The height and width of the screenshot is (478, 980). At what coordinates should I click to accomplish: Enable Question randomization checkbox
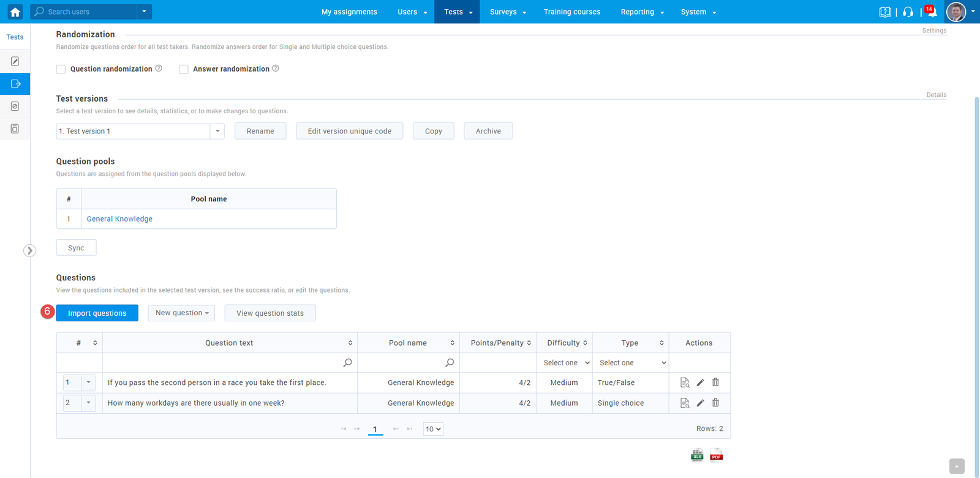tap(61, 69)
